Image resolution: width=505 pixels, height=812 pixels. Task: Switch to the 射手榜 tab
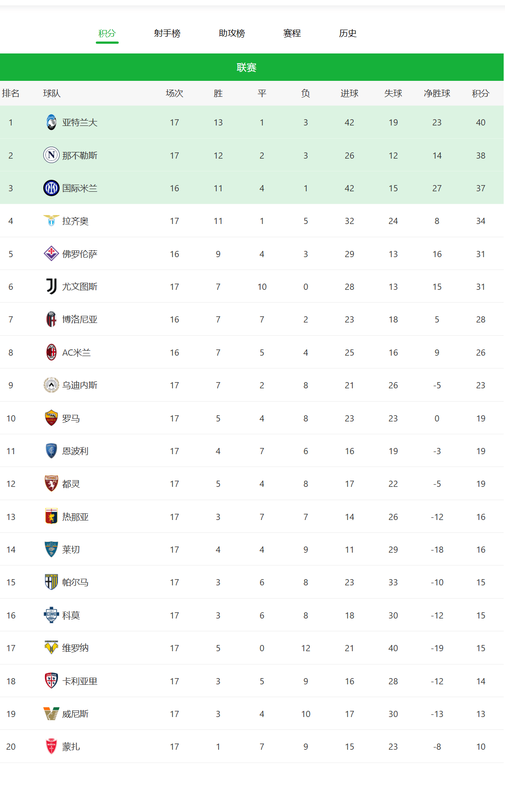[x=167, y=33]
